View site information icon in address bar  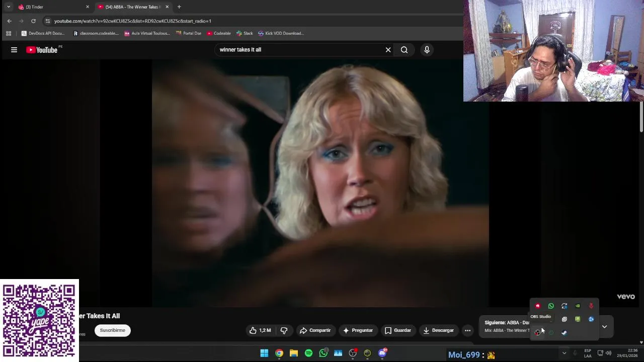pos(47,21)
